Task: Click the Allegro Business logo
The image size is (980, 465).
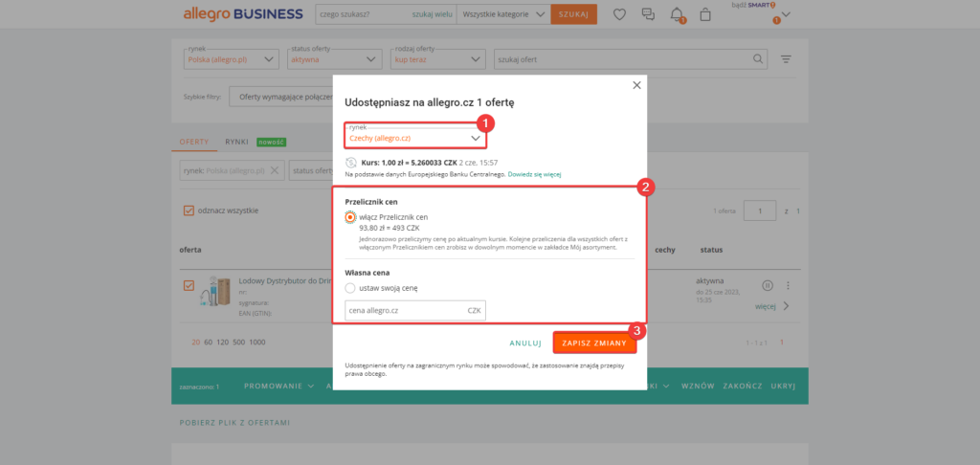Action: tap(243, 13)
